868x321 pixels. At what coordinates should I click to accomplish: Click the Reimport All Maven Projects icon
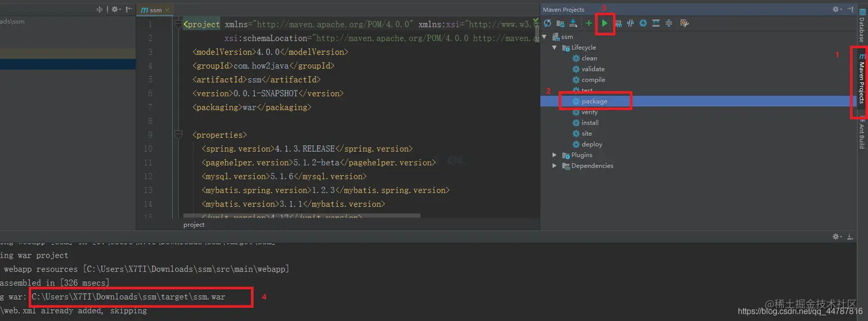pyautogui.click(x=547, y=24)
